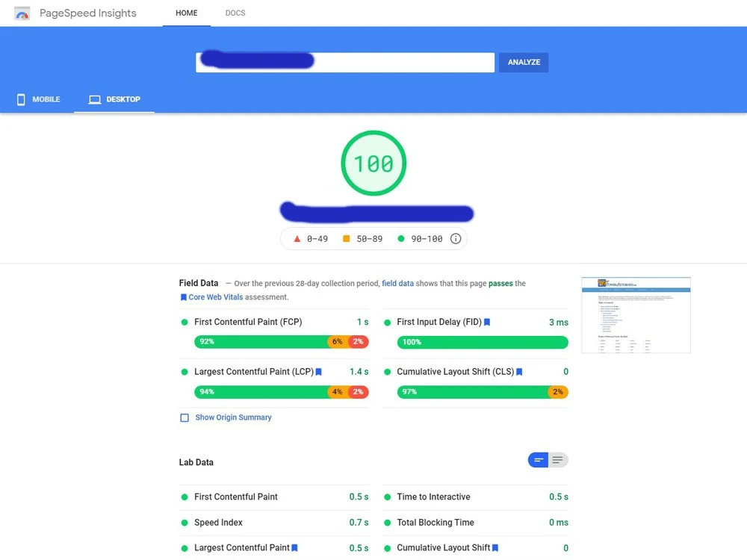The height and width of the screenshot is (560, 747).
Task: Click the Time to Interactive label
Action: click(x=433, y=497)
